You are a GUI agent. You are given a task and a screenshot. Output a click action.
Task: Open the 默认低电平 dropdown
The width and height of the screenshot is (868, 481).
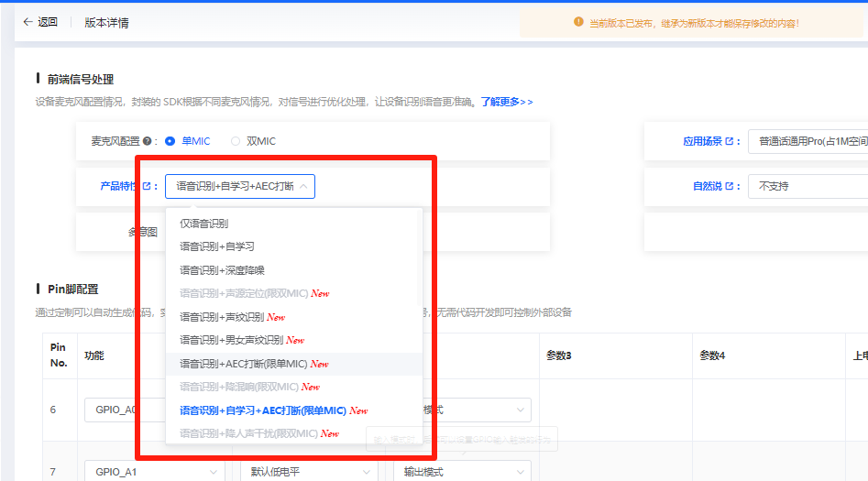pyautogui.click(x=309, y=472)
